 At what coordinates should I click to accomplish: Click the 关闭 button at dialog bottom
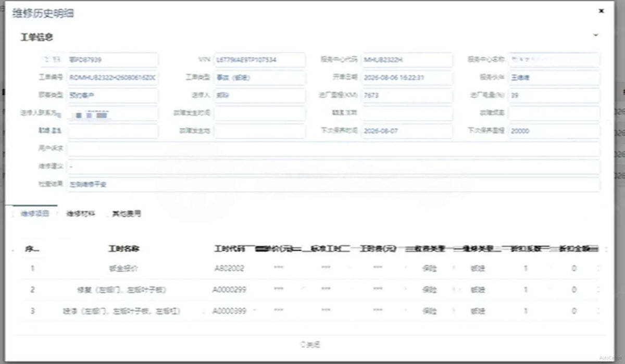[x=310, y=344]
